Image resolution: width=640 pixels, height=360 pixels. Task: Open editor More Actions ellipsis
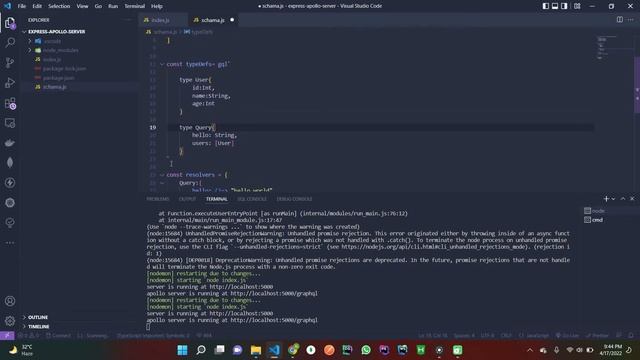click(631, 20)
